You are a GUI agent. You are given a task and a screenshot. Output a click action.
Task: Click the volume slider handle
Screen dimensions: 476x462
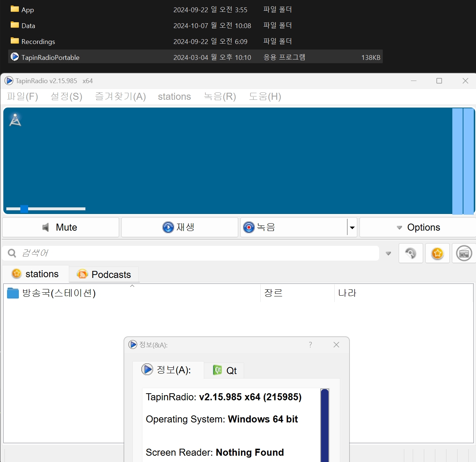(x=24, y=209)
